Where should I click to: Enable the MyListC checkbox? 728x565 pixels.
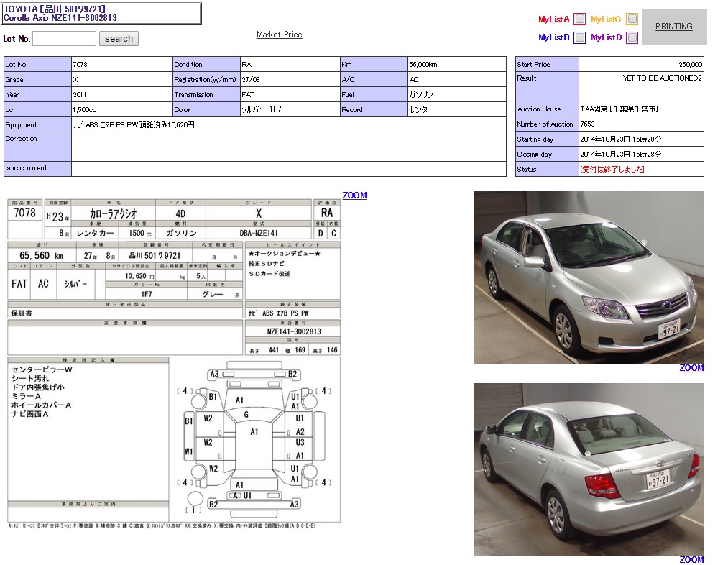[x=632, y=19]
